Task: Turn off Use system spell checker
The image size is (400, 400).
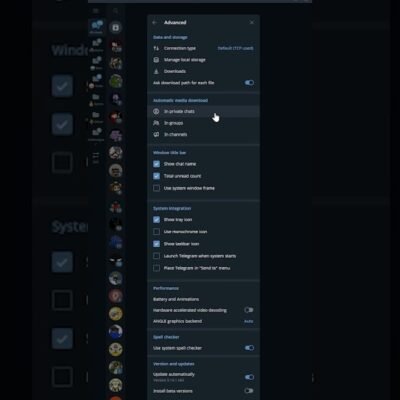Action: click(249, 348)
